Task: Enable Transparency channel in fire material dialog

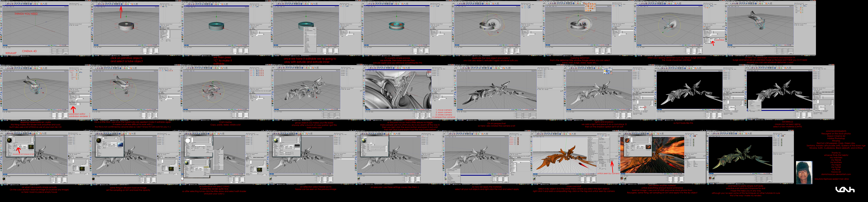Action: click(625, 147)
